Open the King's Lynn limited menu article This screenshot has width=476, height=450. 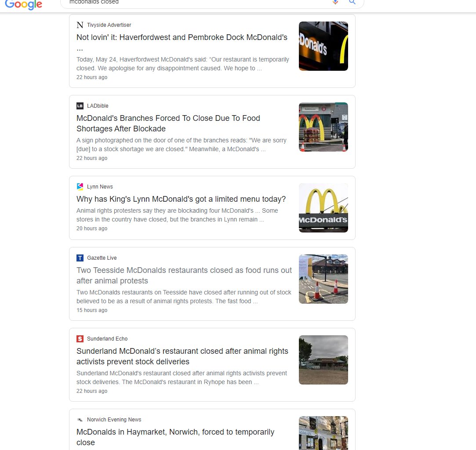[181, 199]
